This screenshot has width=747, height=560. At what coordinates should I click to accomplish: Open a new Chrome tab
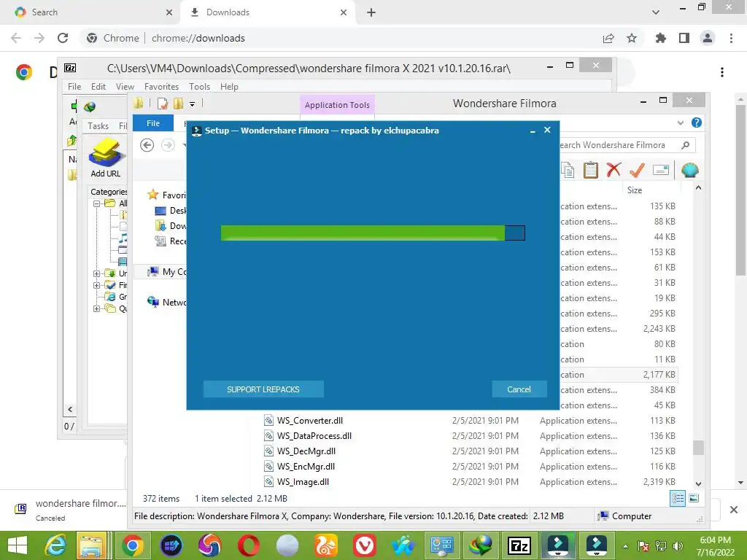coord(371,13)
